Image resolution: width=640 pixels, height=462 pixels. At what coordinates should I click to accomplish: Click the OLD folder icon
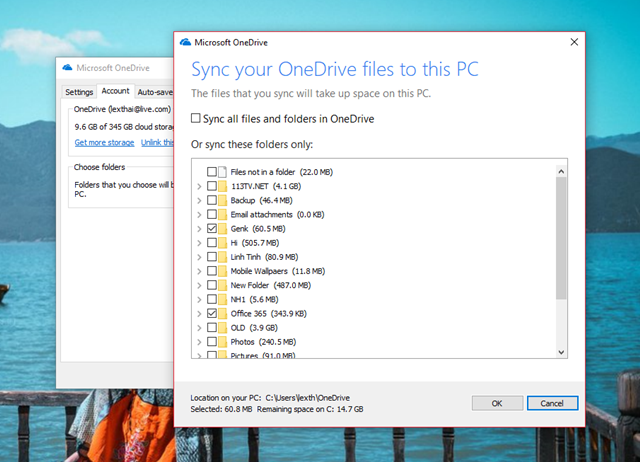coord(222,328)
